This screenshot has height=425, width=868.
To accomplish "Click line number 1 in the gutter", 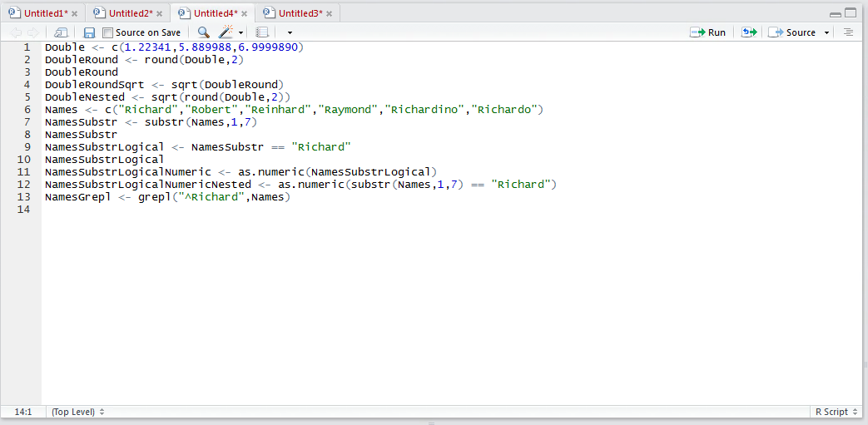I will (x=27, y=47).
